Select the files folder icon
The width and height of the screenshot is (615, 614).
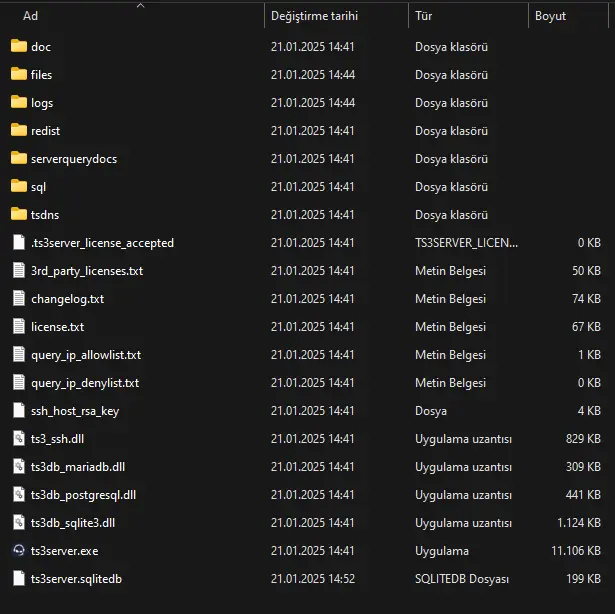(x=19, y=74)
